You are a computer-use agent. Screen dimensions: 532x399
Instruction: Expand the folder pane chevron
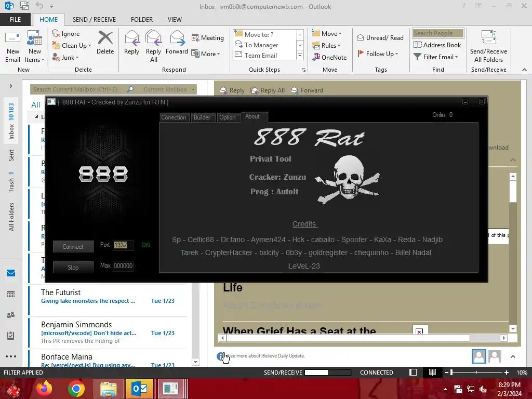pyautogui.click(x=11, y=86)
